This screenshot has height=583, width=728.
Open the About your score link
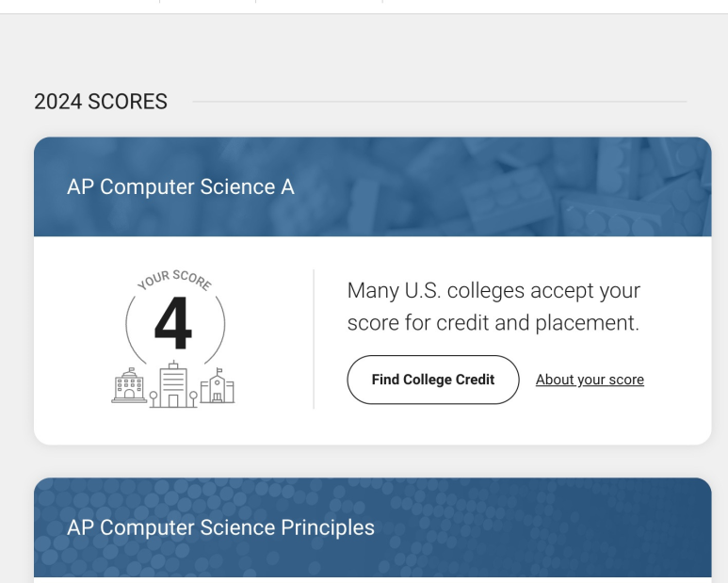click(x=590, y=380)
